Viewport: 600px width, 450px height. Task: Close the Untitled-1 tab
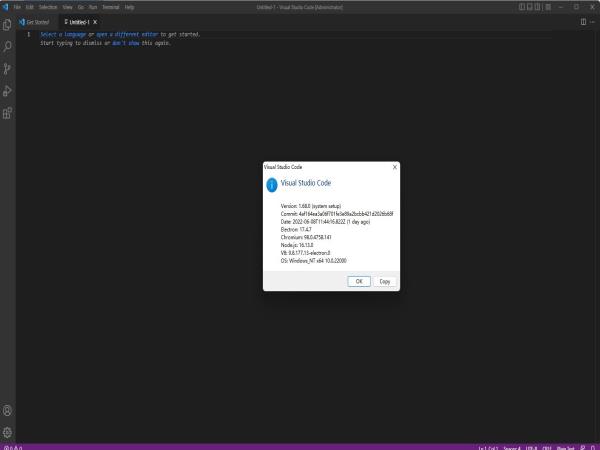[95, 22]
